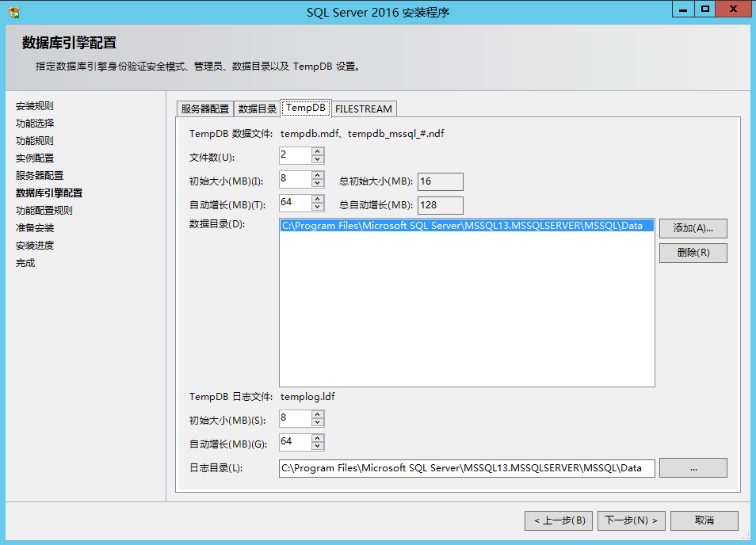This screenshot has height=545, width=756.
Task: Minimize the setup window
Action: pyautogui.click(x=683, y=10)
